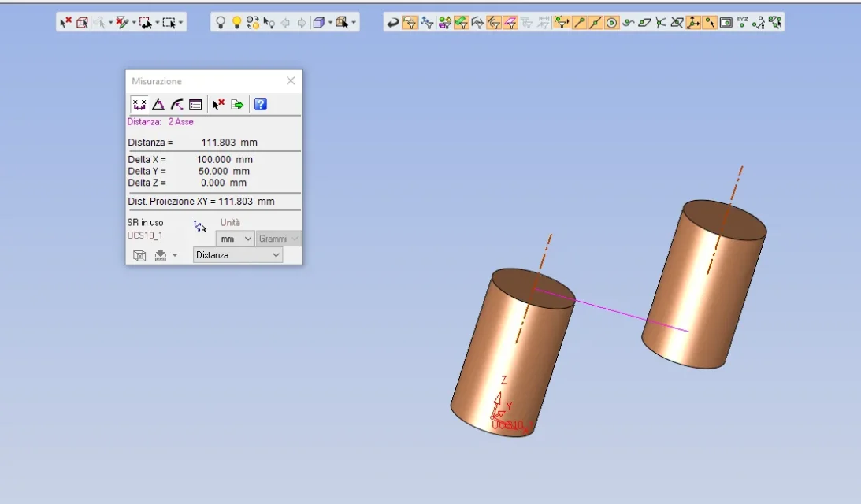Click the add-to-selection red dashed box icon
Screen dimensions: 861x504
pos(145,23)
